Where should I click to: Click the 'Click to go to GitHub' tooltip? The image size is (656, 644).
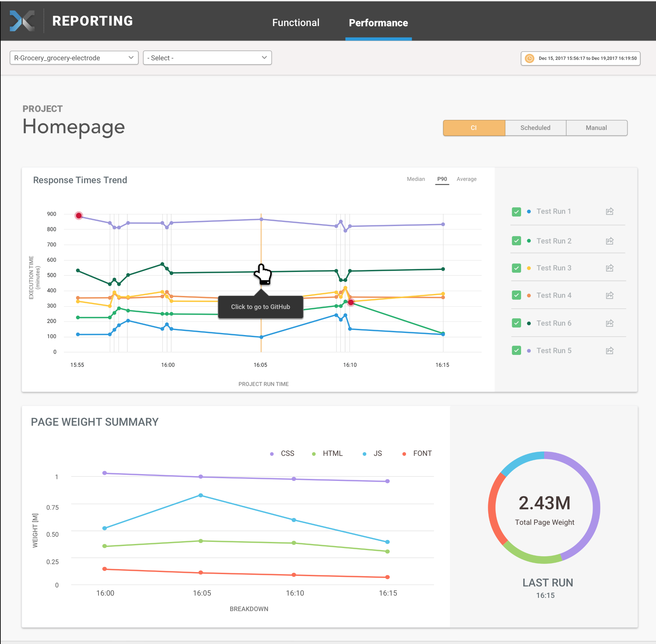click(261, 307)
